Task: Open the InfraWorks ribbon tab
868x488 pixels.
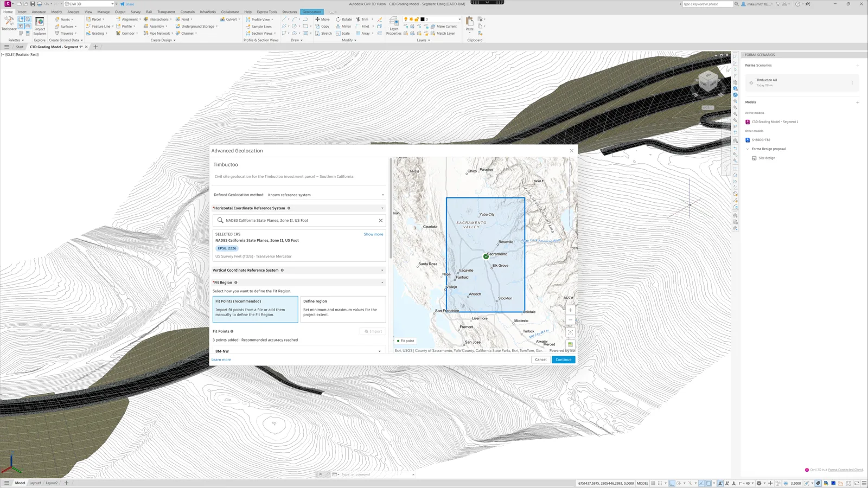Action: tap(208, 12)
